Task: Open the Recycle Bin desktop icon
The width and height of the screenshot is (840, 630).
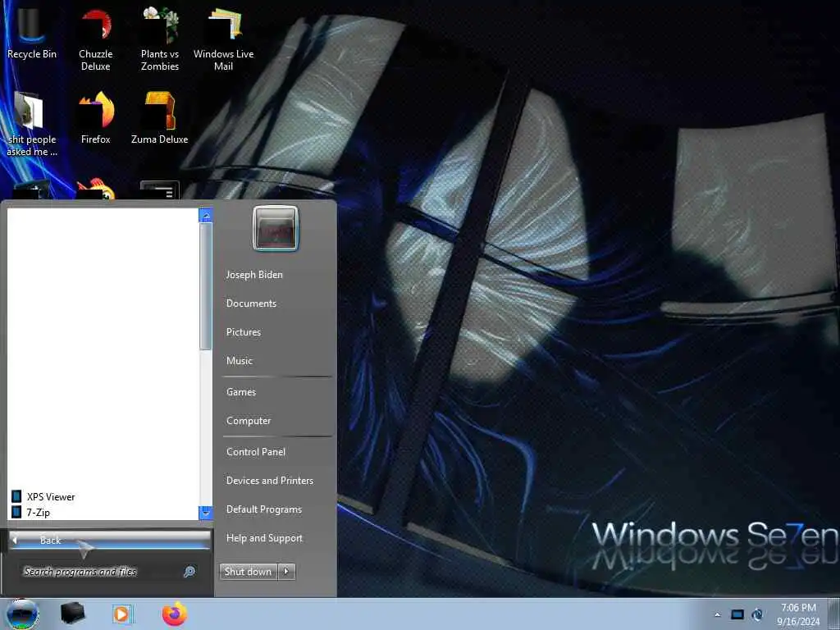Action: pos(32,34)
